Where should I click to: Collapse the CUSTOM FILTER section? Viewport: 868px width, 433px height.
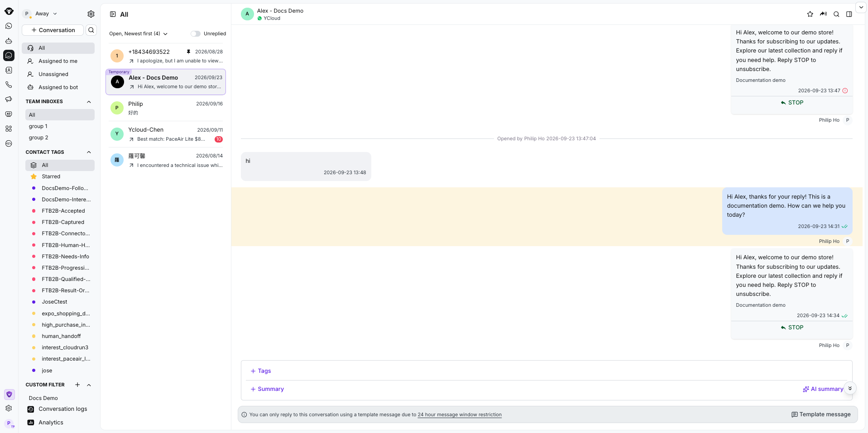[89, 385]
